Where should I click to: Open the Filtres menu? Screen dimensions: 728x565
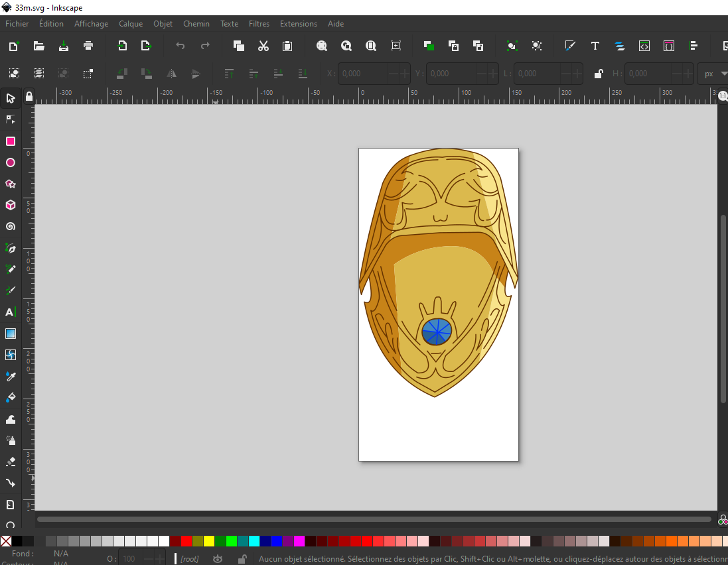tap(259, 24)
